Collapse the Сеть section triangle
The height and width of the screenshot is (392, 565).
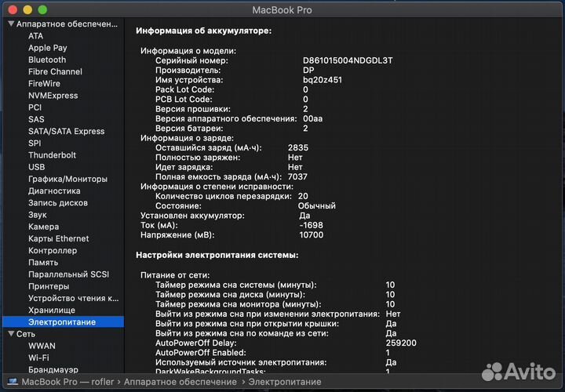(10, 333)
